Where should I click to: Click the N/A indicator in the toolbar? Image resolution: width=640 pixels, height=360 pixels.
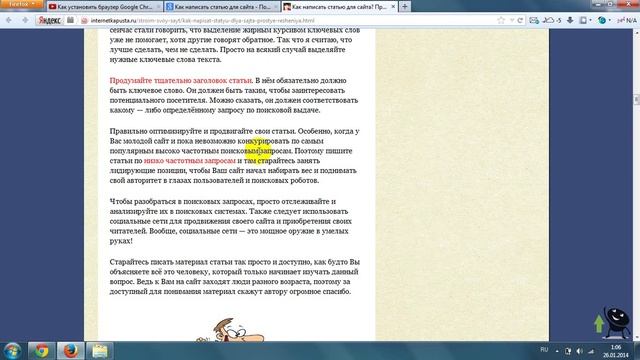[x=627, y=20]
